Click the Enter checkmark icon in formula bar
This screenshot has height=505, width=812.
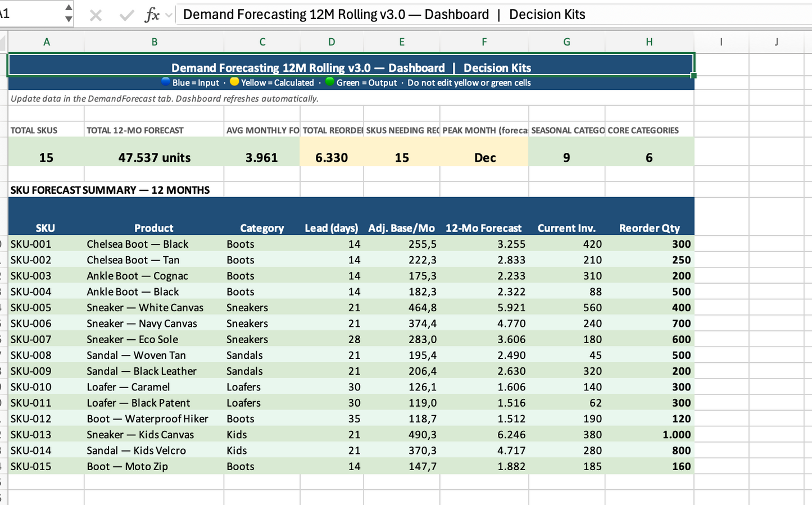click(x=126, y=15)
